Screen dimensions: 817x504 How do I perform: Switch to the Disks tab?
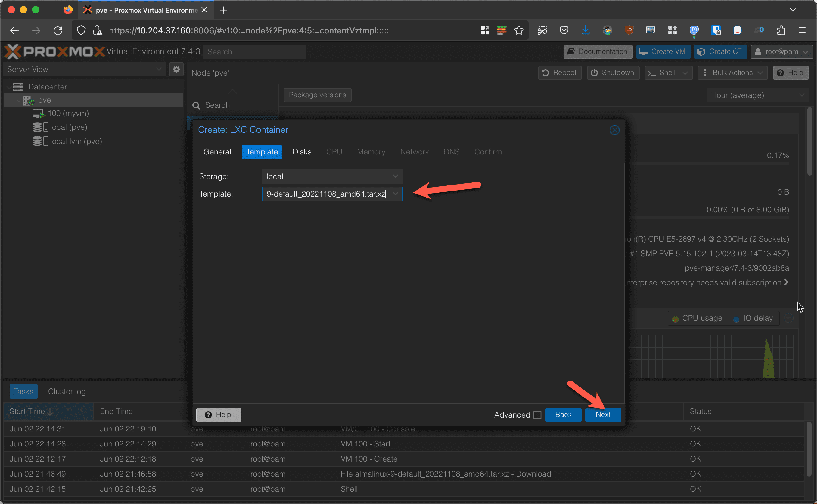pyautogui.click(x=302, y=152)
